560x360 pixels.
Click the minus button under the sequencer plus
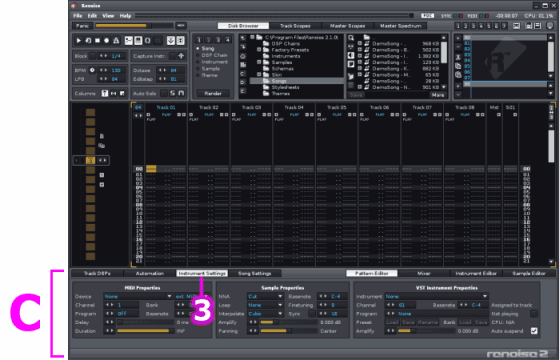458,46
